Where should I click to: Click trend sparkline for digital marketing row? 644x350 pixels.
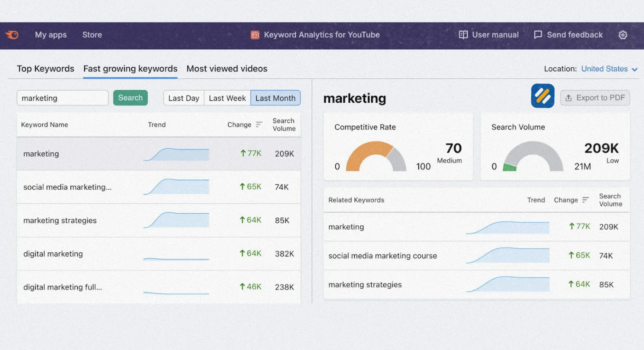pyautogui.click(x=176, y=258)
